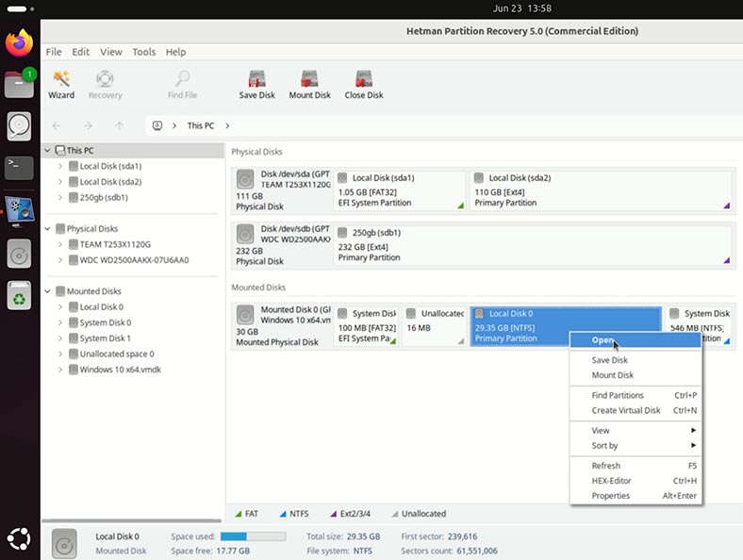Collapse Physical Disks tree section
The width and height of the screenshot is (743, 560).
47,228
